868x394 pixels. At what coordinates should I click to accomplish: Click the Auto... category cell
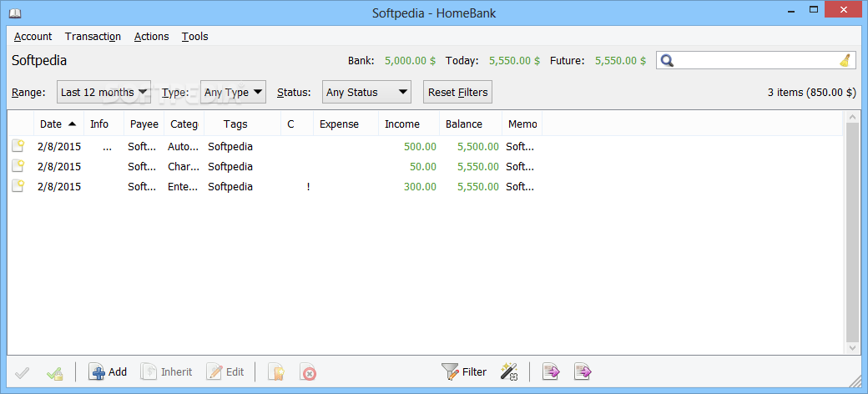coord(183,147)
